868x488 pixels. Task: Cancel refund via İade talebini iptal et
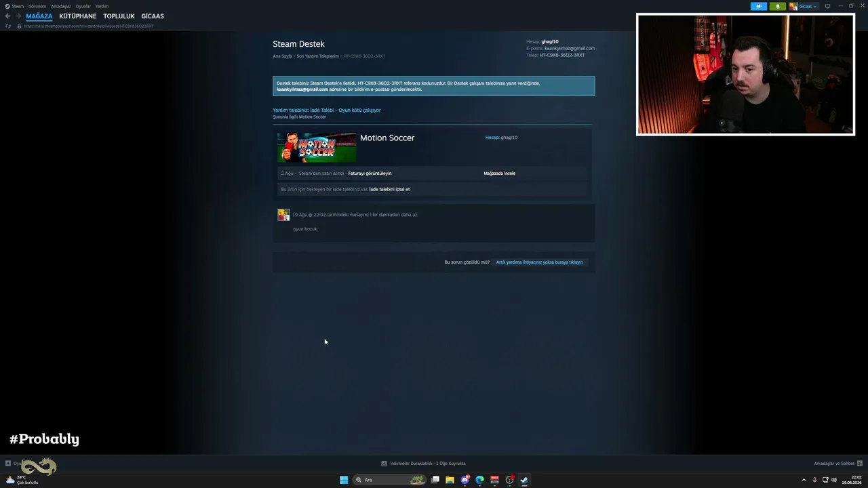(x=389, y=189)
